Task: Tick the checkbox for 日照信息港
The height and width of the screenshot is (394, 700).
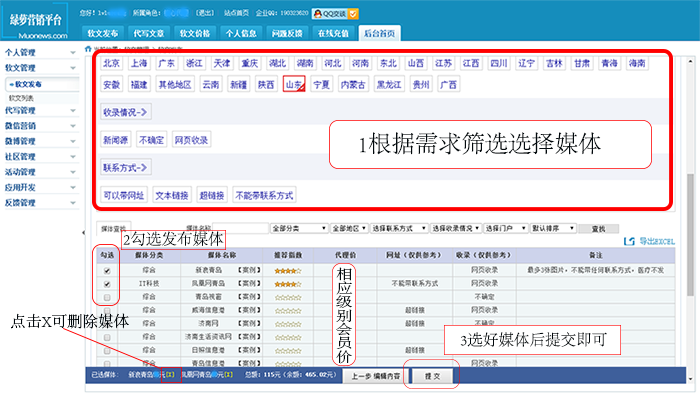Action: (107, 351)
